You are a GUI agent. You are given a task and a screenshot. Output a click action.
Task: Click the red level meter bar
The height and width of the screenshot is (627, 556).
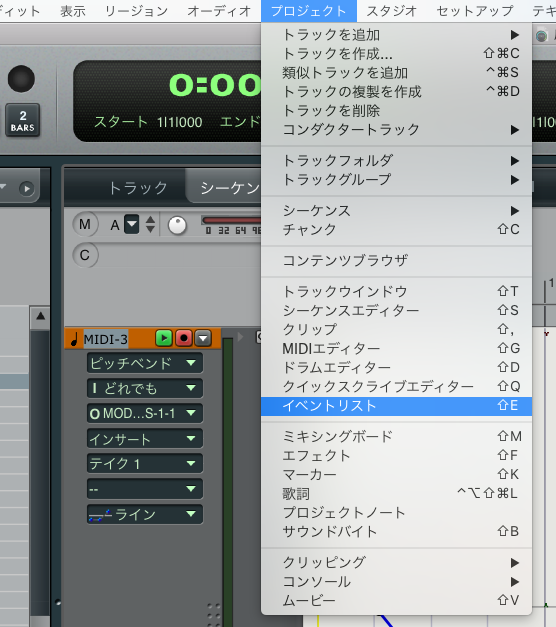point(232,220)
